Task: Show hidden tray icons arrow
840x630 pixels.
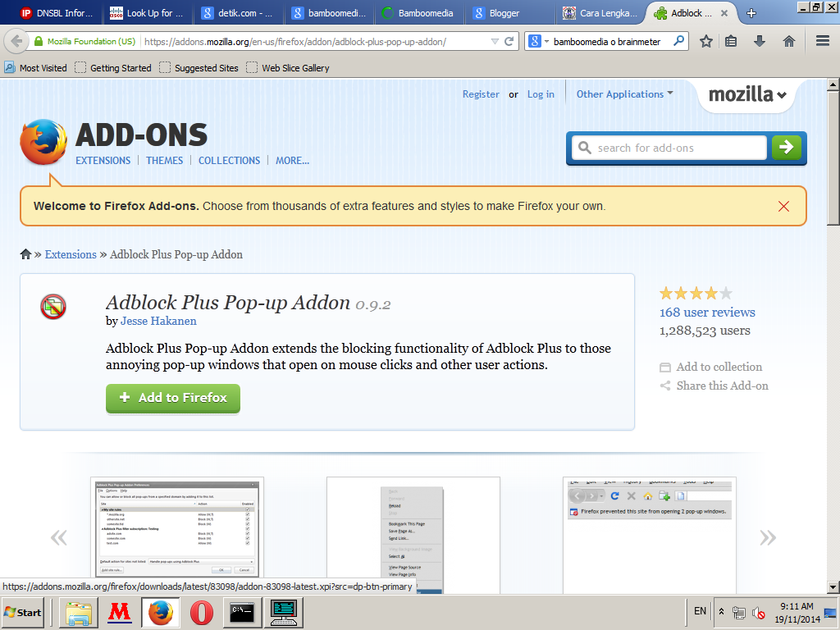Action: coord(722,611)
